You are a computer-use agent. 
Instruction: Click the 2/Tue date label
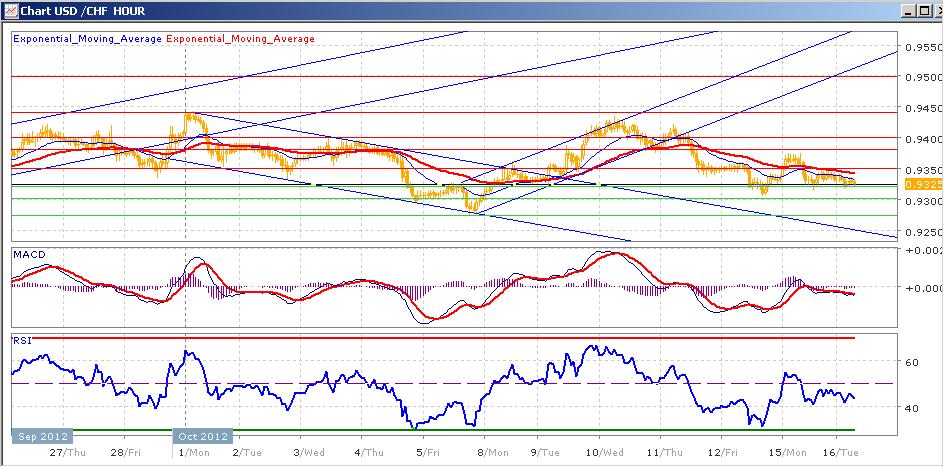pos(246,452)
